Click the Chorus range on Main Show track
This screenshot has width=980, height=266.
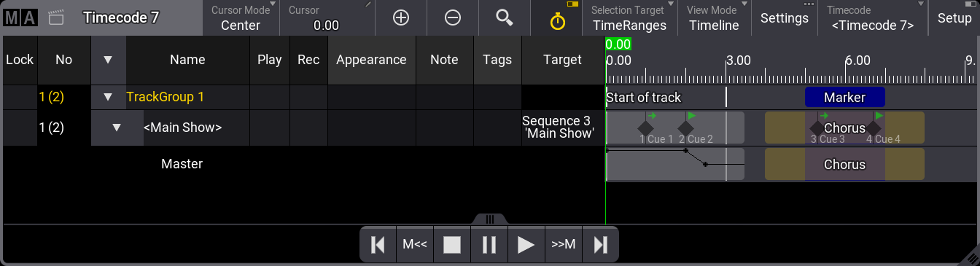pyautogui.click(x=844, y=128)
